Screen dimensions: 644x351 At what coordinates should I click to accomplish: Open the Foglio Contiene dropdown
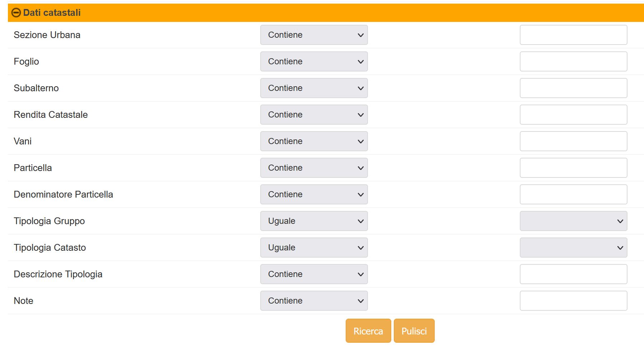(x=314, y=61)
